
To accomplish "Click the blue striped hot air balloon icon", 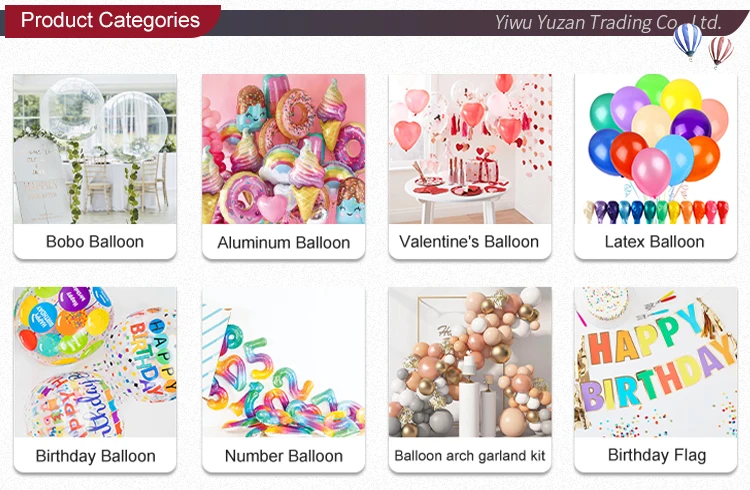I will click(688, 40).
